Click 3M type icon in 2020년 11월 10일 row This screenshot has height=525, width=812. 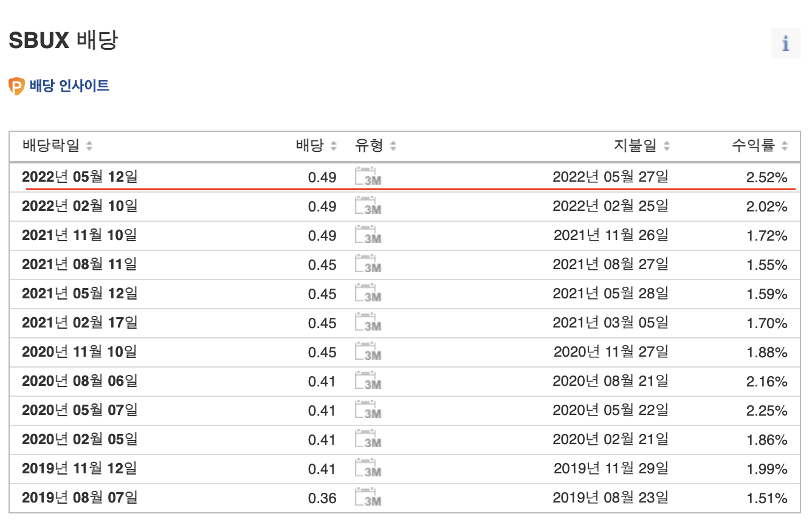(x=368, y=352)
